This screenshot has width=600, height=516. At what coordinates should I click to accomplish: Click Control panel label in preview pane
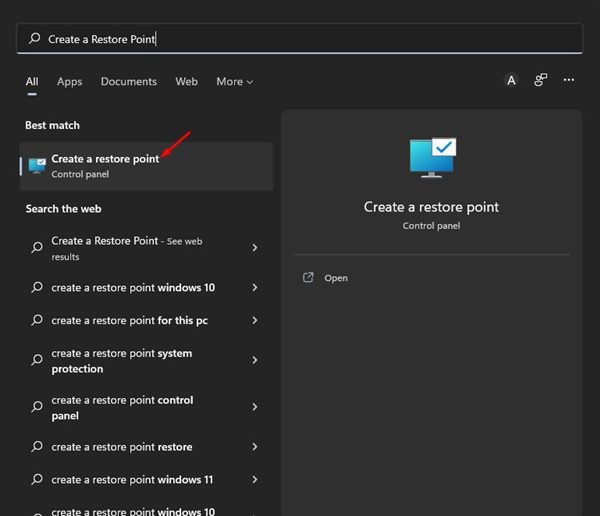(431, 226)
